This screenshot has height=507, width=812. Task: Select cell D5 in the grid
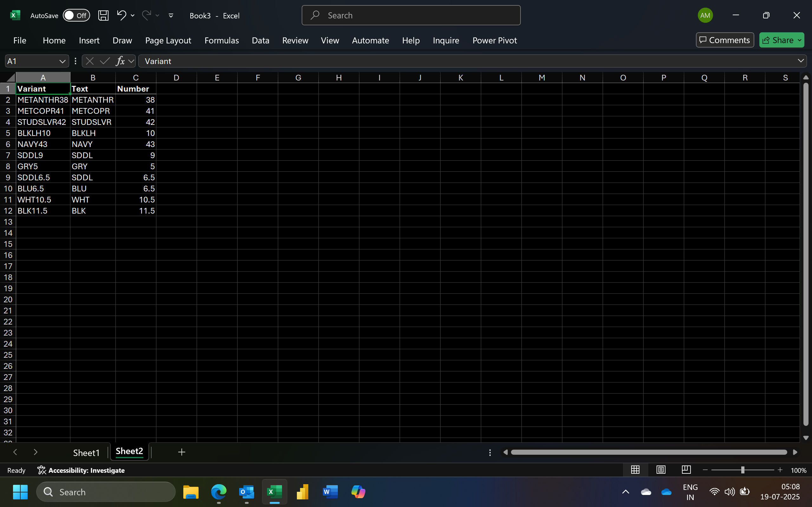pos(176,133)
